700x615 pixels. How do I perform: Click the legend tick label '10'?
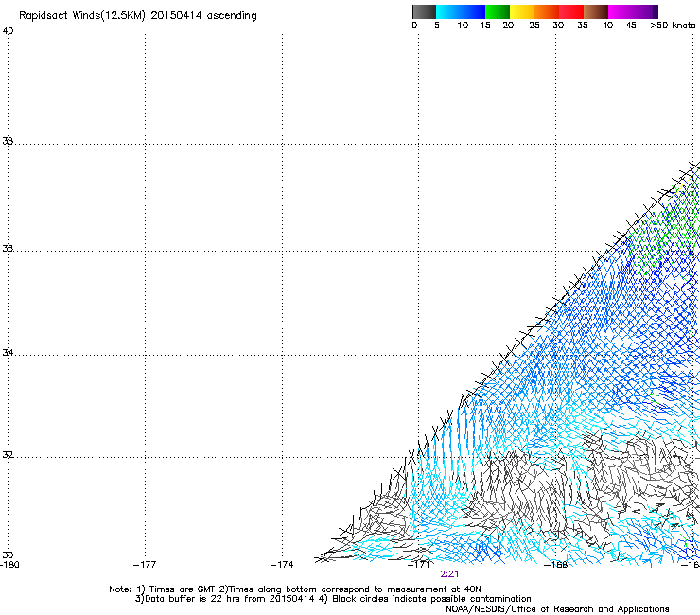(x=463, y=26)
